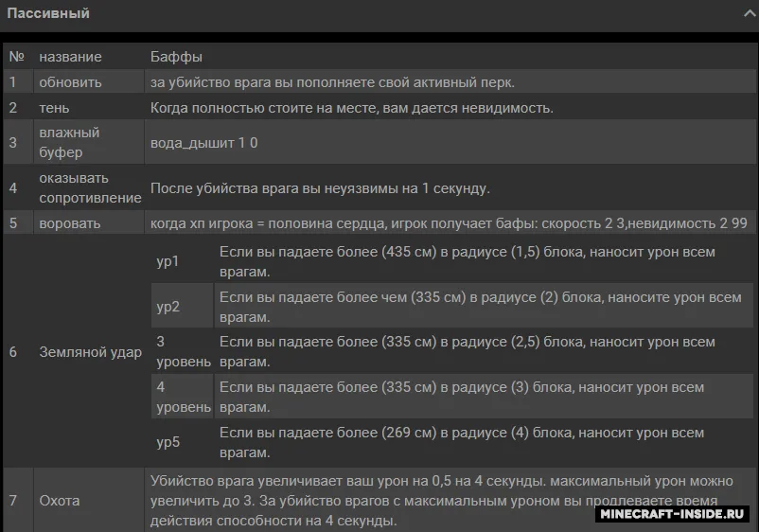Screen dimensions: 759x532
Task: Click the level cell 4 уровень
Action: click(x=184, y=397)
